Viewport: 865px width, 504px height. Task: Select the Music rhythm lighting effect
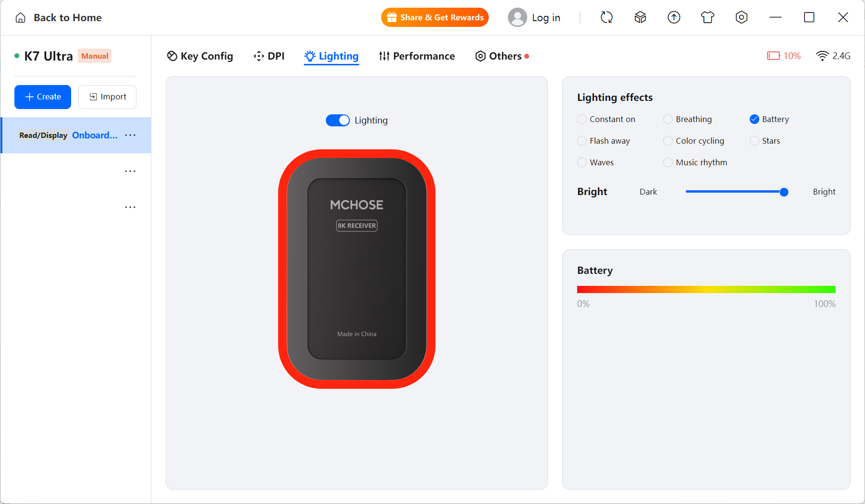coord(695,162)
